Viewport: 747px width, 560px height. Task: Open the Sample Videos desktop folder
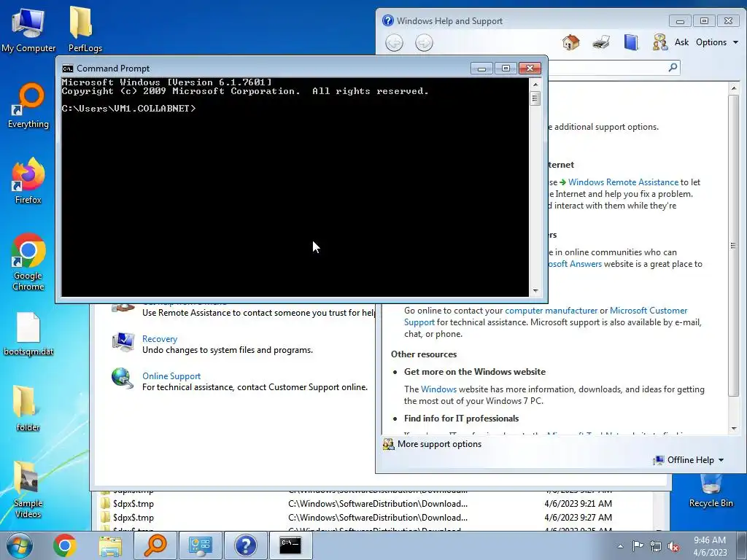click(28, 489)
